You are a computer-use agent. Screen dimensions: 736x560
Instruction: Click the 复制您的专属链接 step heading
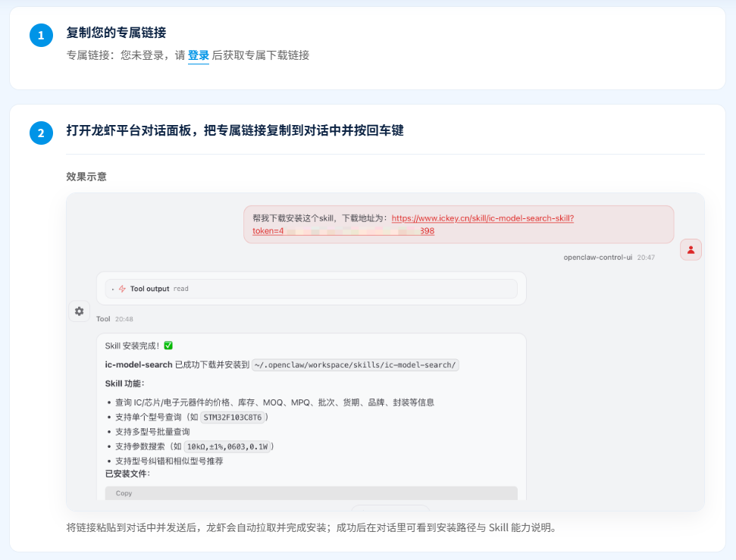(x=116, y=33)
